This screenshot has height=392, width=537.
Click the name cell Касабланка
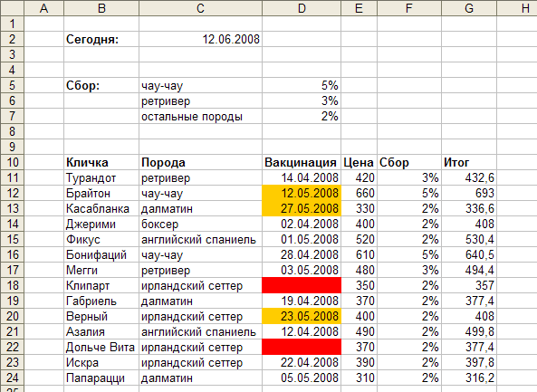pos(101,209)
